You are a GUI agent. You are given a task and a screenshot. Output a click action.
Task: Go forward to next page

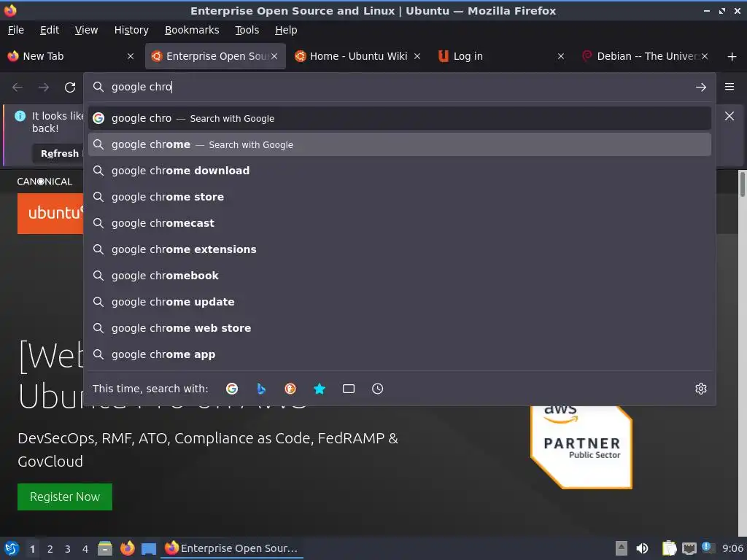pos(44,87)
